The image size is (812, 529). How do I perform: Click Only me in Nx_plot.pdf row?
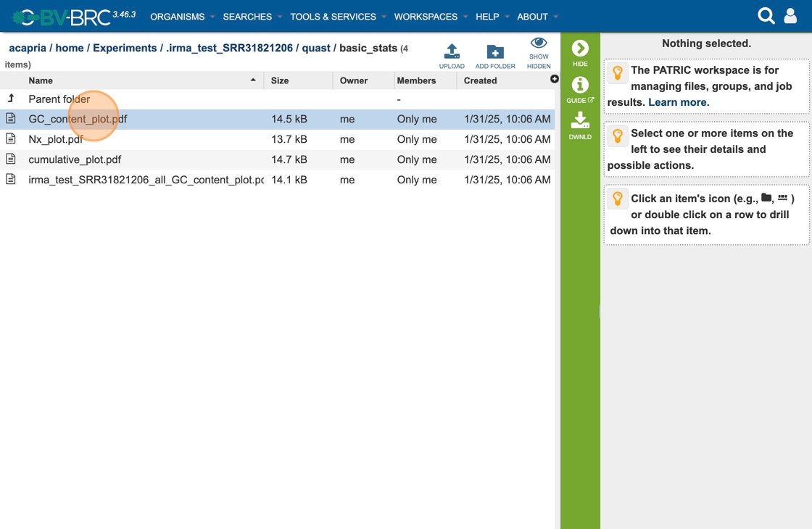tap(417, 139)
